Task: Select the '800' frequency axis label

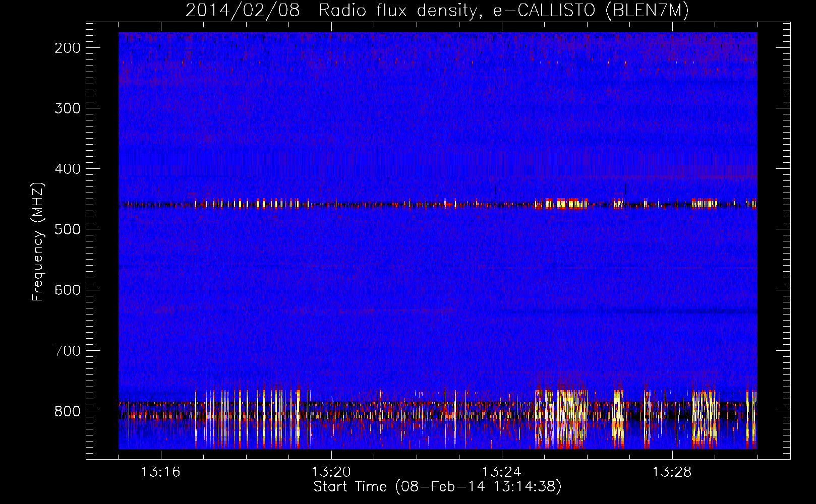Action: pos(68,411)
